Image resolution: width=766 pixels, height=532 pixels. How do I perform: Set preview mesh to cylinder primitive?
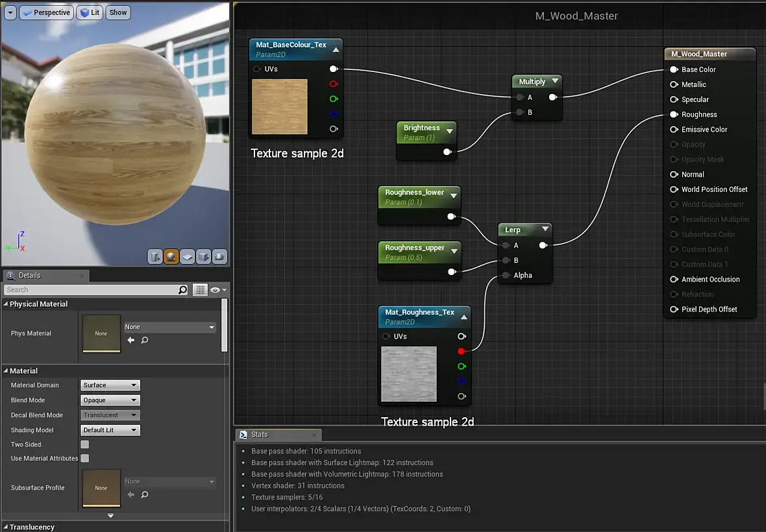point(154,257)
